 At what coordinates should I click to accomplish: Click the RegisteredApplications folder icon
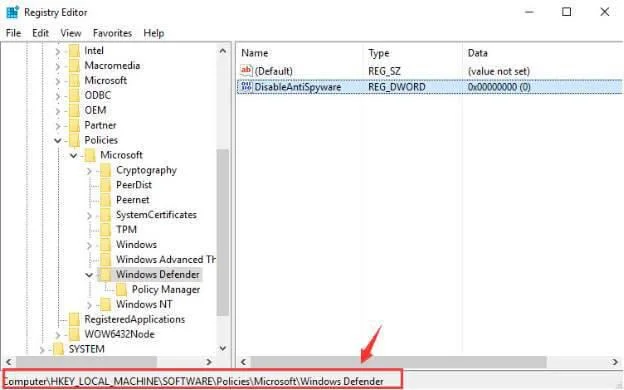[x=74, y=319]
